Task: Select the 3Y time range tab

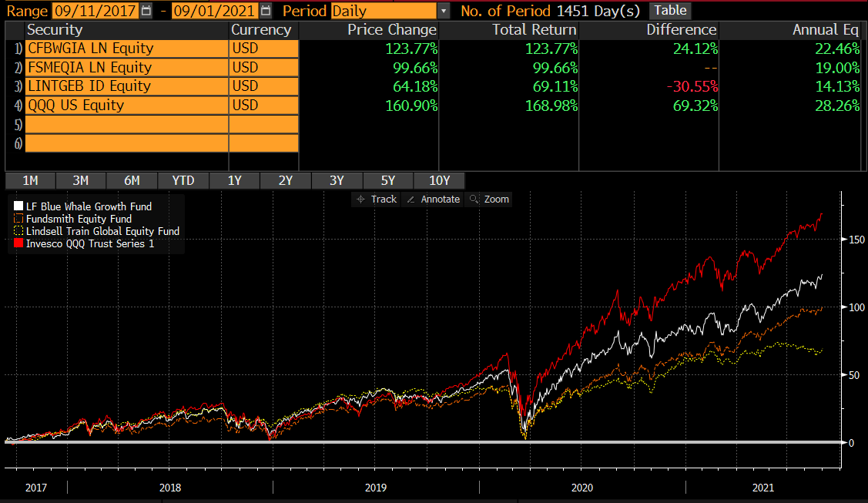Action: click(337, 180)
